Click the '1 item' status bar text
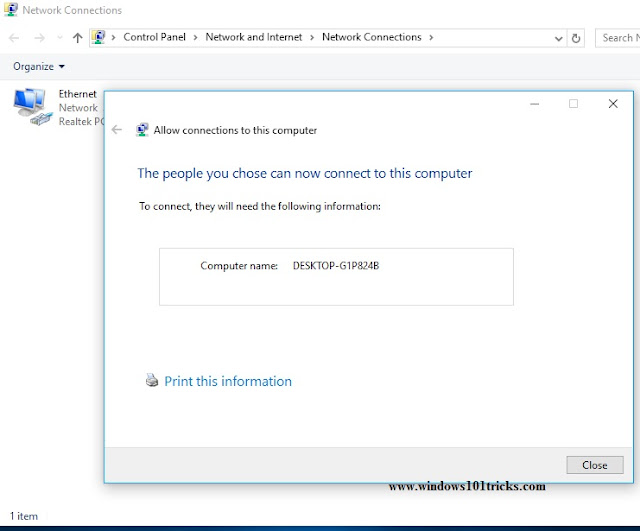Image resolution: width=640 pixels, height=531 pixels. [24, 516]
